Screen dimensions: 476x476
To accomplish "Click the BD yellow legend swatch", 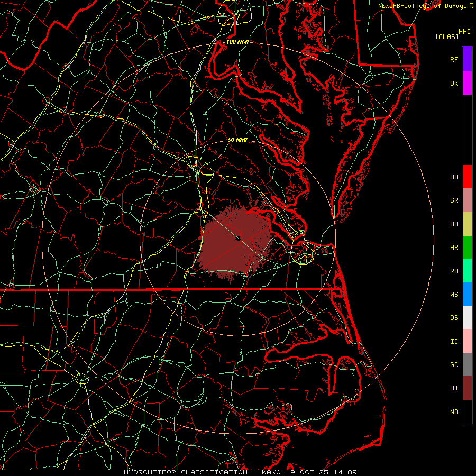I will tap(467, 224).
